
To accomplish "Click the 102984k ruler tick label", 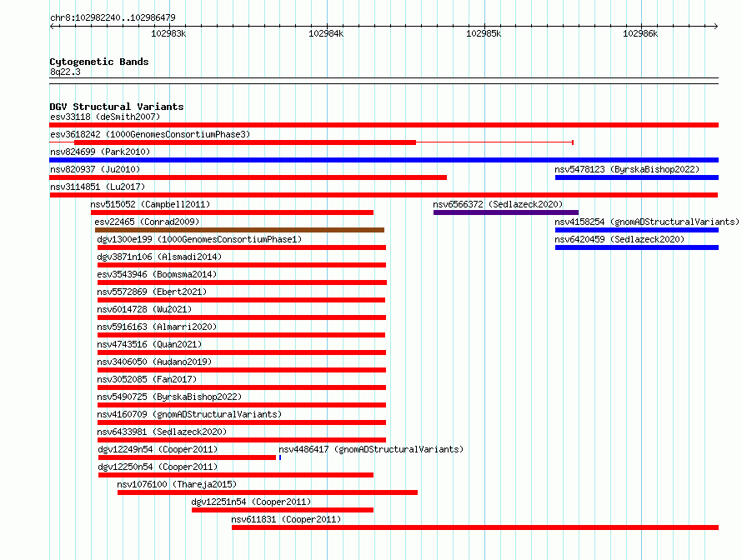I will pyautogui.click(x=326, y=33).
